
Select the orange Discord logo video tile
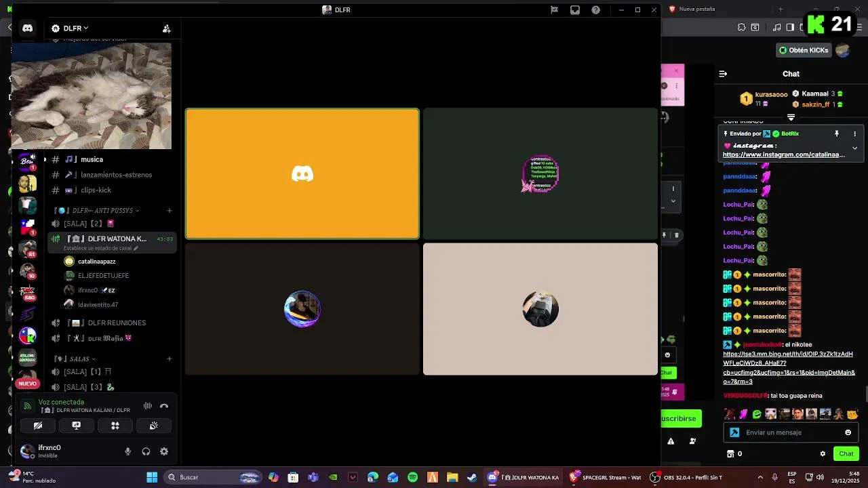tap(302, 174)
